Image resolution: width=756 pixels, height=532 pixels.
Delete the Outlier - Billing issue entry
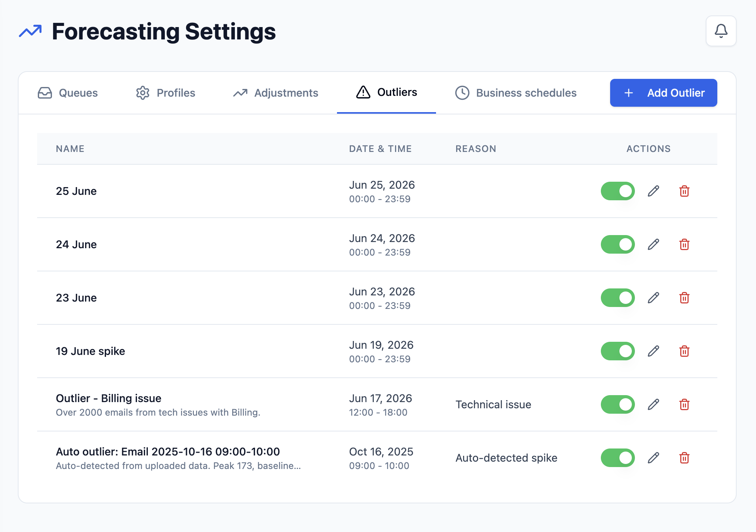click(684, 404)
